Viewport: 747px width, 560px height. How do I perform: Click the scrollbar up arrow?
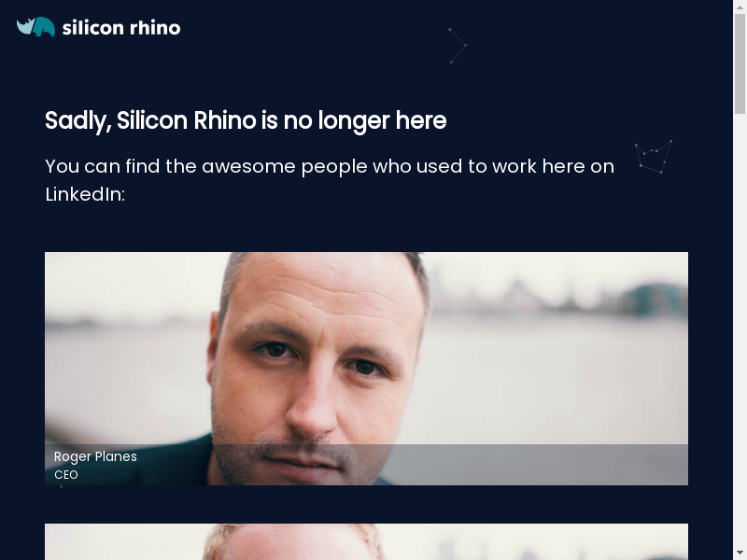point(740,6)
